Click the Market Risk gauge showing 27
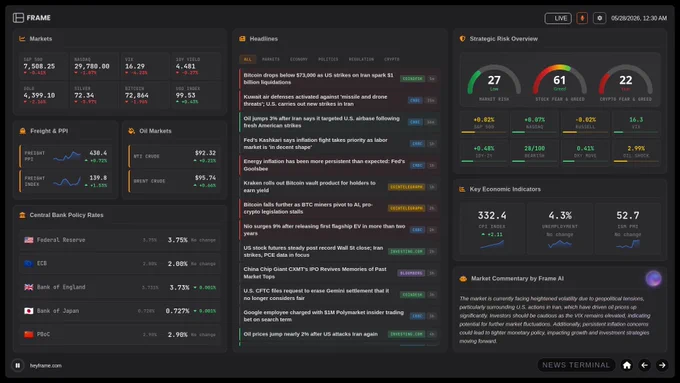 pyautogui.click(x=494, y=83)
